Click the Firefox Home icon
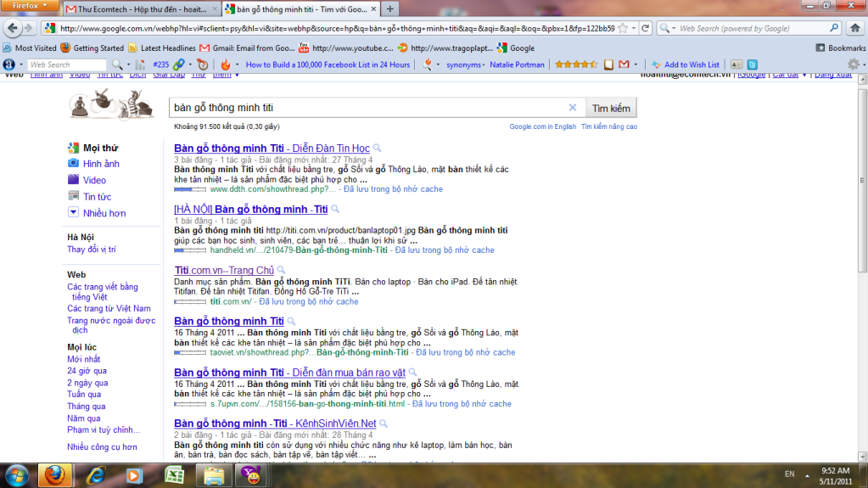The height and width of the screenshot is (488, 868). 855,28
